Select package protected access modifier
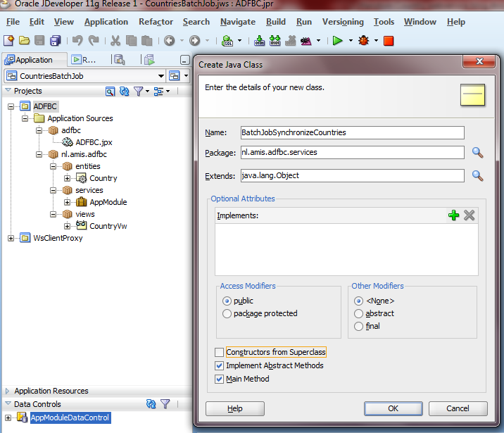Image resolution: width=504 pixels, height=433 pixels. point(227,313)
